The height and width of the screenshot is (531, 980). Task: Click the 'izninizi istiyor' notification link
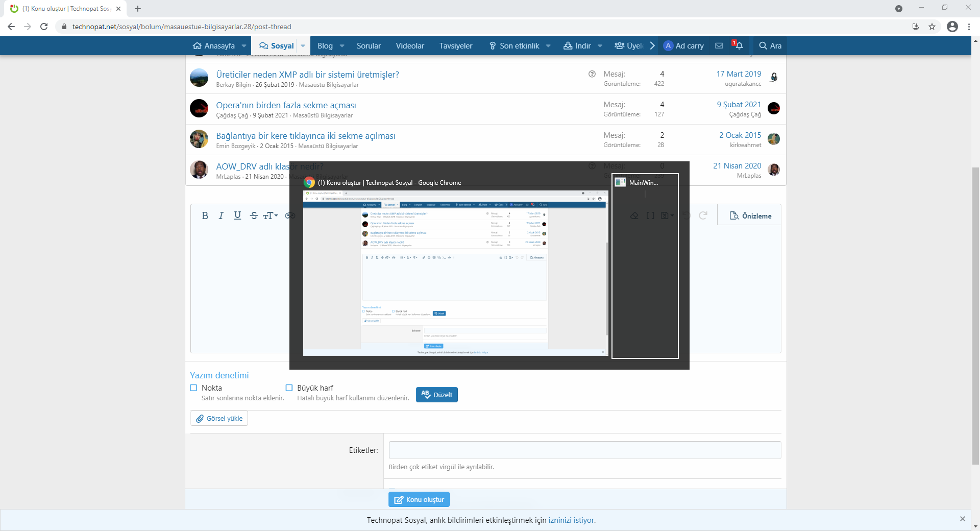coord(571,520)
